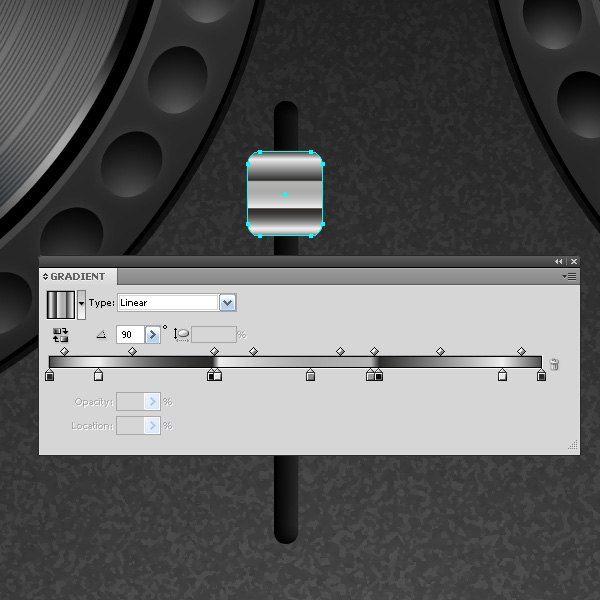600x600 pixels.
Task: Click the angle icon beside the 90 field
Action: 101,335
